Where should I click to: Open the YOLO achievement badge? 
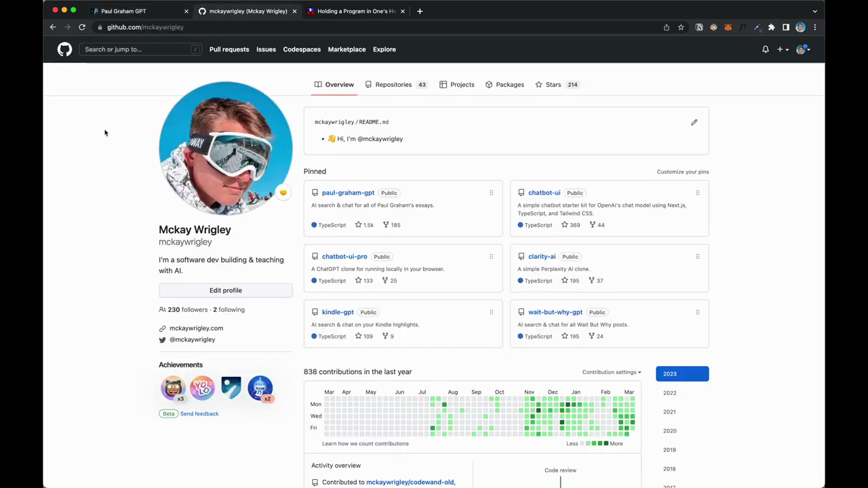click(x=202, y=388)
